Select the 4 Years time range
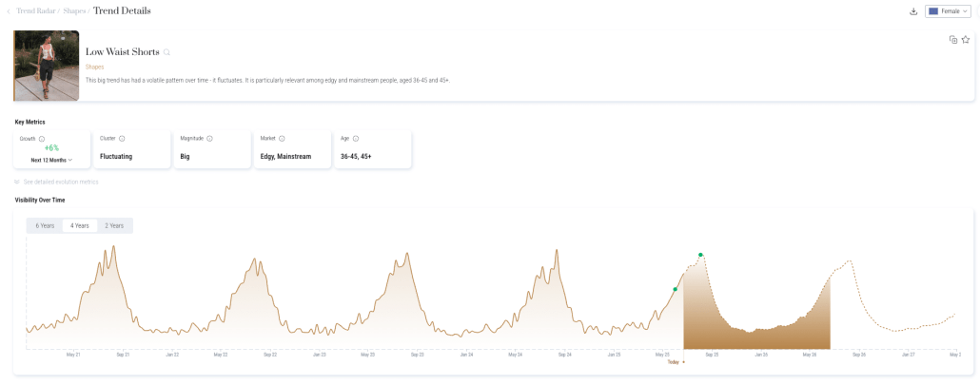Screen dimensions: 980x385 tap(80, 225)
